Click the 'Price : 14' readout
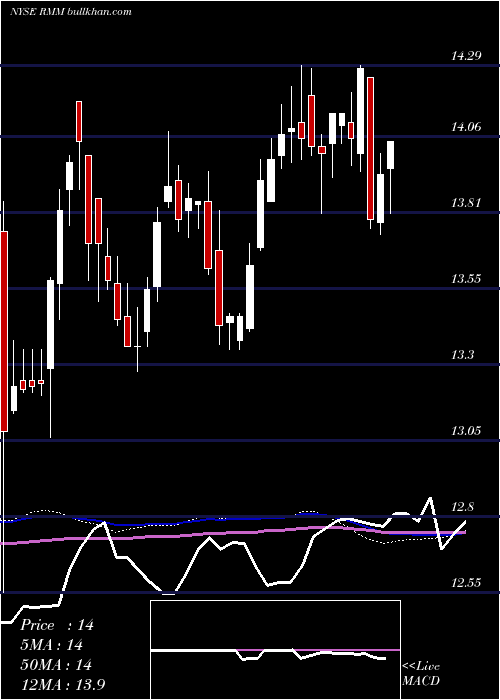The image size is (500, 700). [57, 625]
